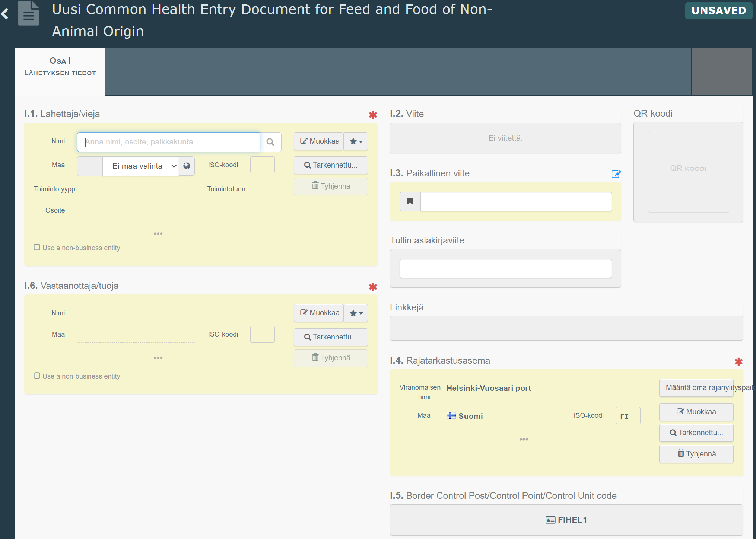
Task: Click the QR-koodi placeholder image
Action: 688,172
